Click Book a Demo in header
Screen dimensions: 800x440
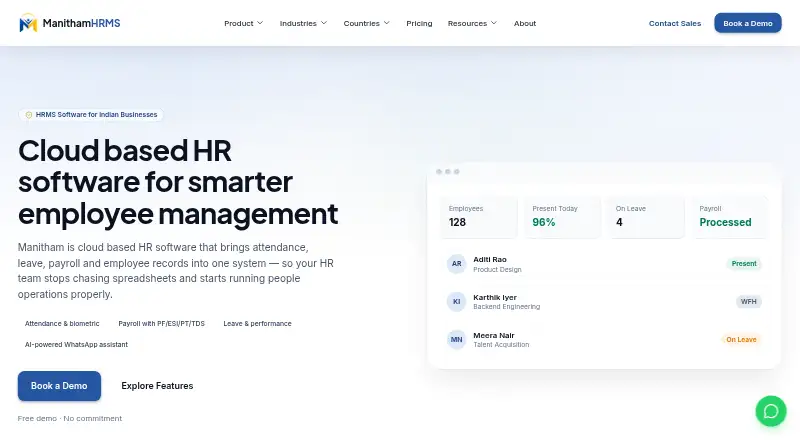coord(747,23)
